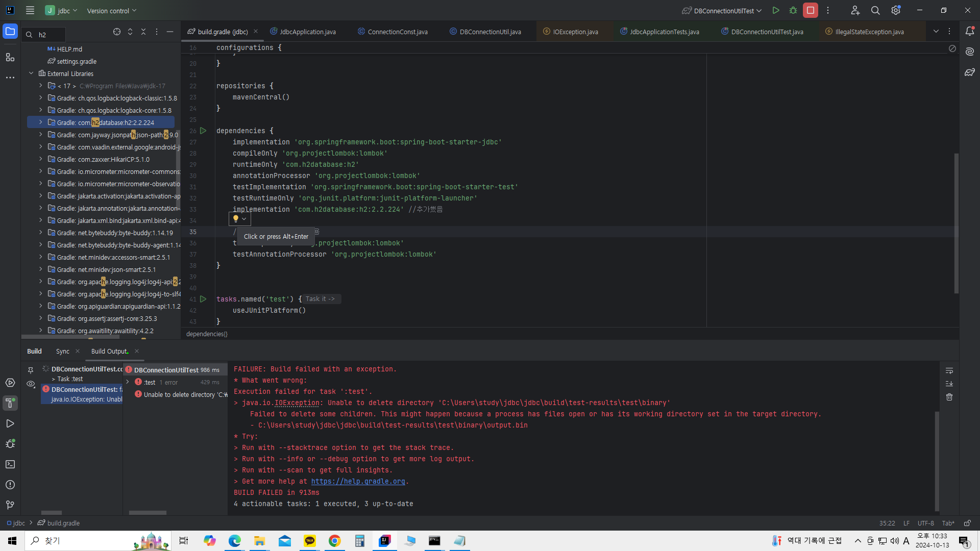The width and height of the screenshot is (980, 551).
Task: Open the Windows Start menu
Action: point(12,541)
